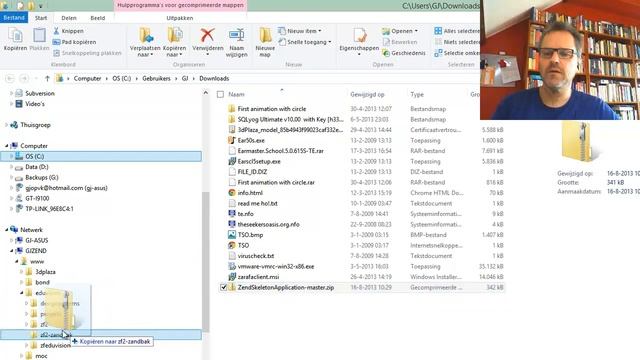The height and width of the screenshot is (360, 640).
Task: Click the forward navigation arrow
Action: pyautogui.click(x=24, y=78)
